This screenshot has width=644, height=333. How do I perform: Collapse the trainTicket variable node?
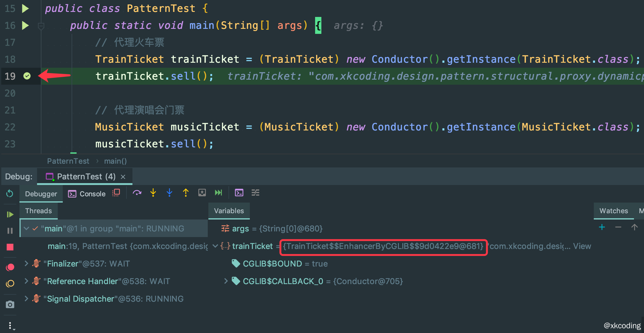tap(215, 246)
